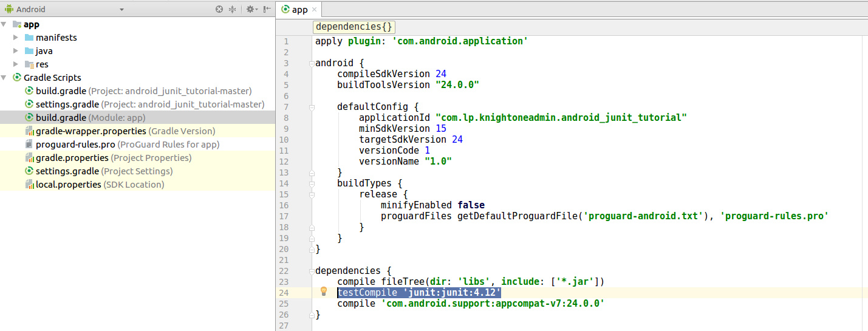Image resolution: width=868 pixels, height=331 pixels.
Task: Fold the defaultConfig block in gutter
Action: [x=312, y=107]
